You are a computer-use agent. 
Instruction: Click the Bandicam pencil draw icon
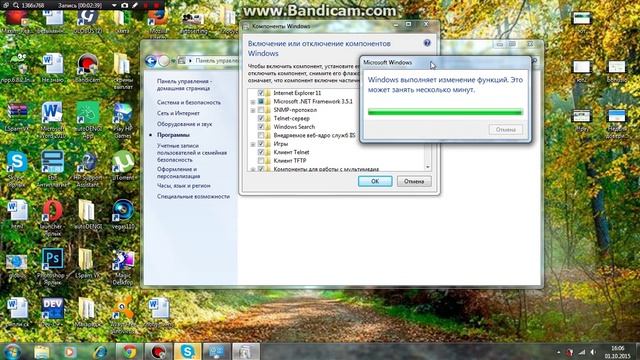(135, 5)
